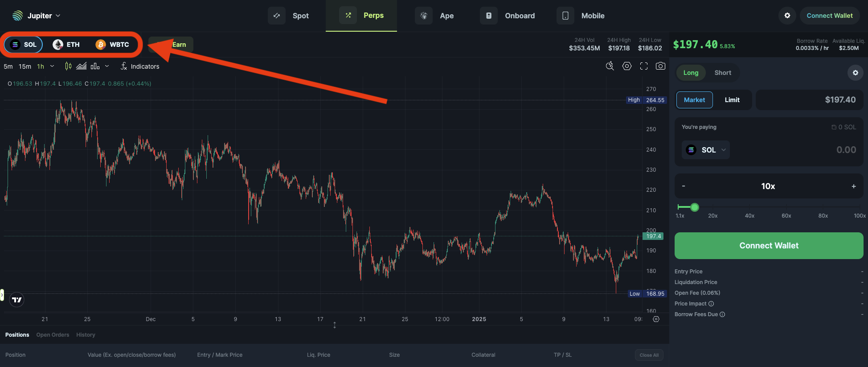Switch to History tab

click(86, 335)
